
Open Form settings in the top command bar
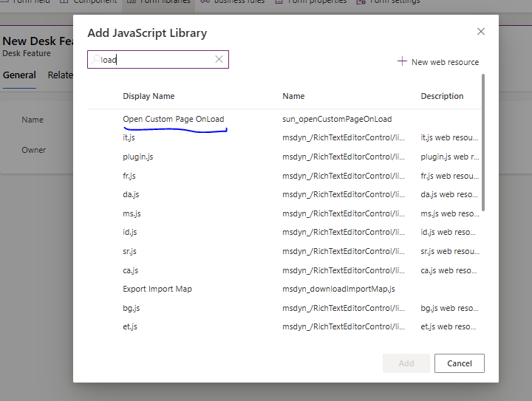point(388,1)
